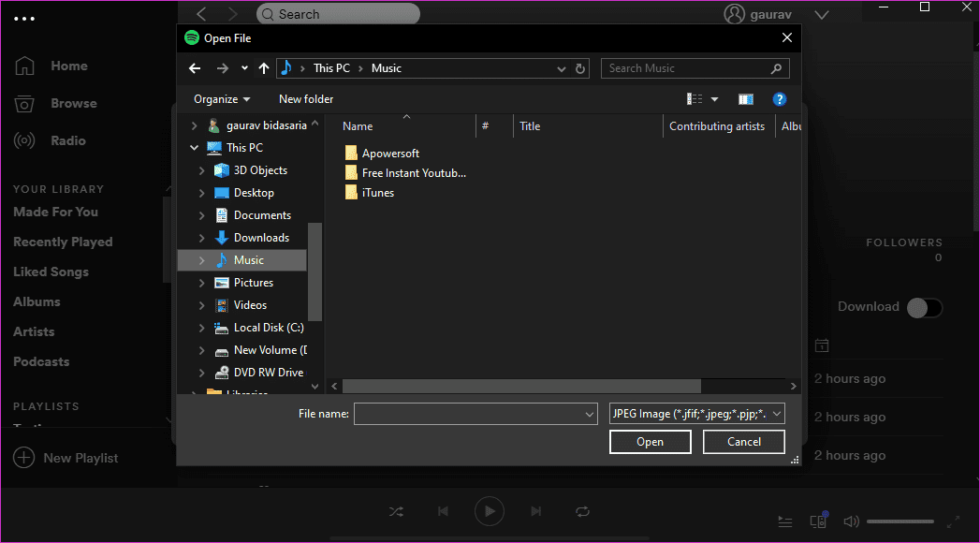Screen dimensions: 980x543
Task: Refresh the Music folder listing
Action: tap(580, 68)
